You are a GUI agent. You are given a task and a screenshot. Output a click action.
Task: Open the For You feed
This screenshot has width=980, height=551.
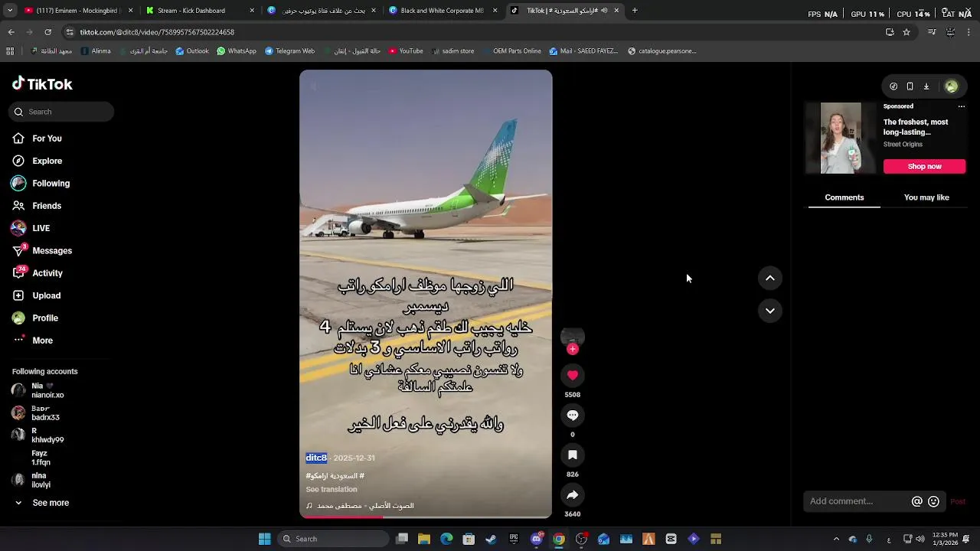[47, 139]
